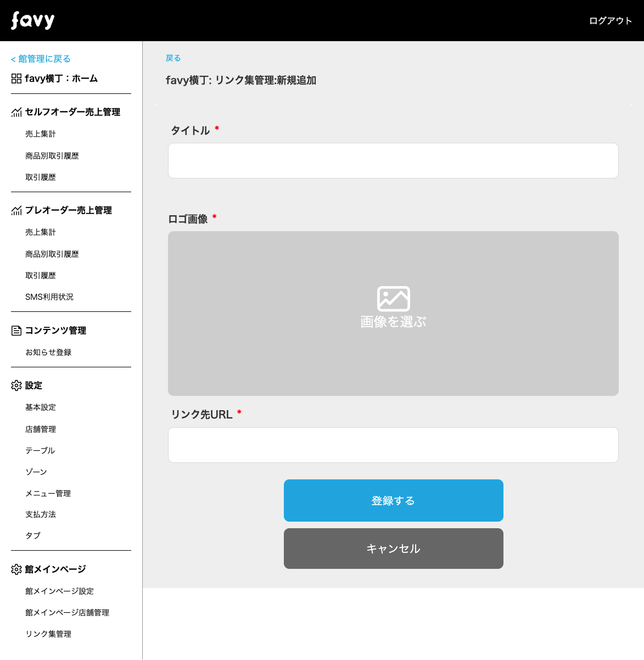
Task: Submit the form with 登録する
Action: click(394, 501)
